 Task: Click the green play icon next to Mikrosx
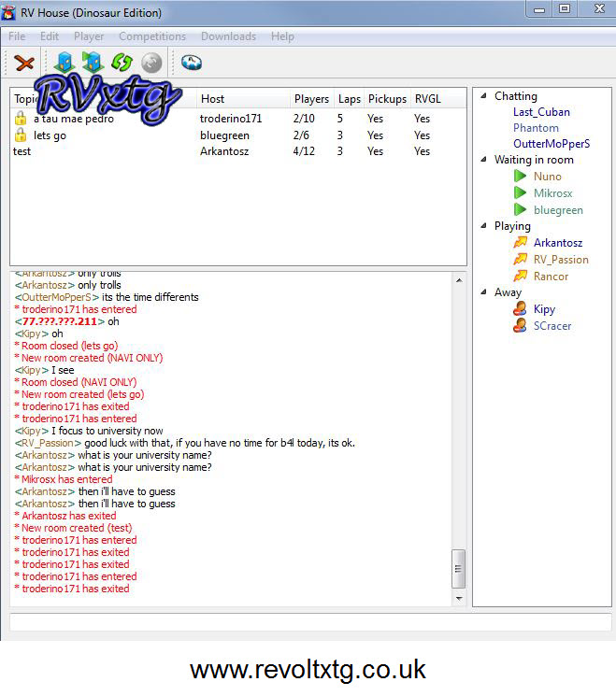pyautogui.click(x=520, y=193)
